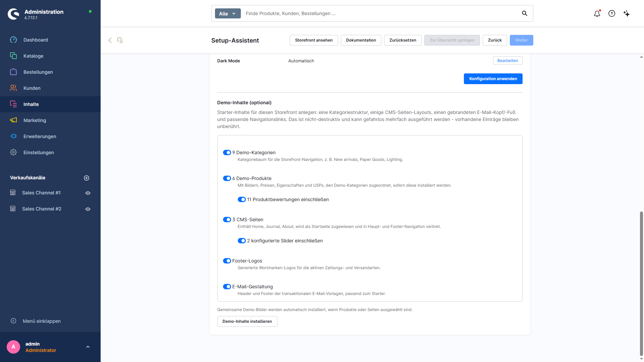Click the Storefront ansehen button
The image size is (644, 362).
(314, 40)
